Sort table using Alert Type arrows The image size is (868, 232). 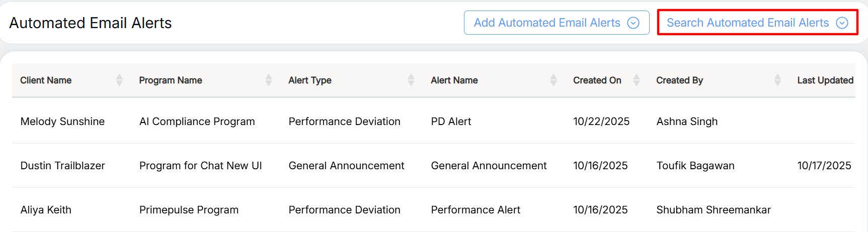click(x=411, y=80)
